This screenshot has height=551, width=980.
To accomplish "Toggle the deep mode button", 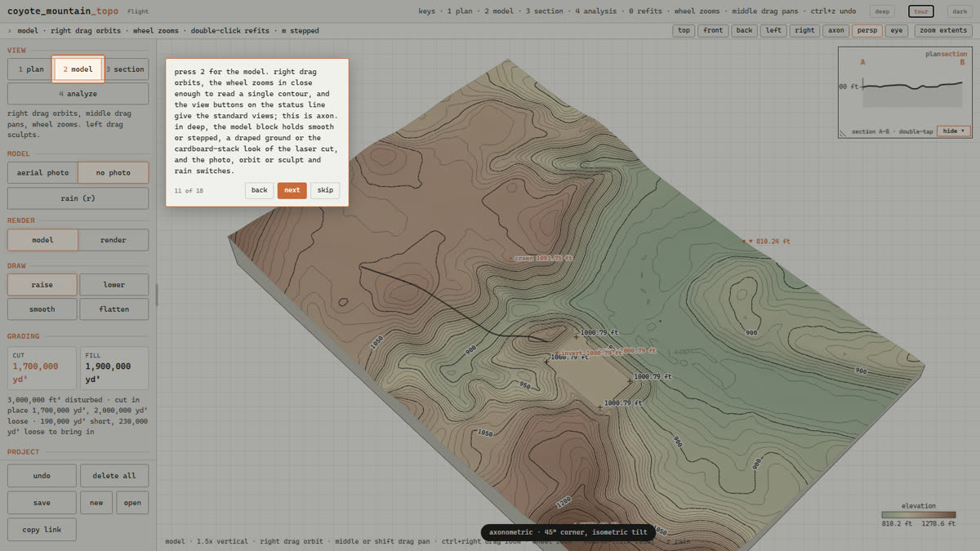I will pos(882,11).
